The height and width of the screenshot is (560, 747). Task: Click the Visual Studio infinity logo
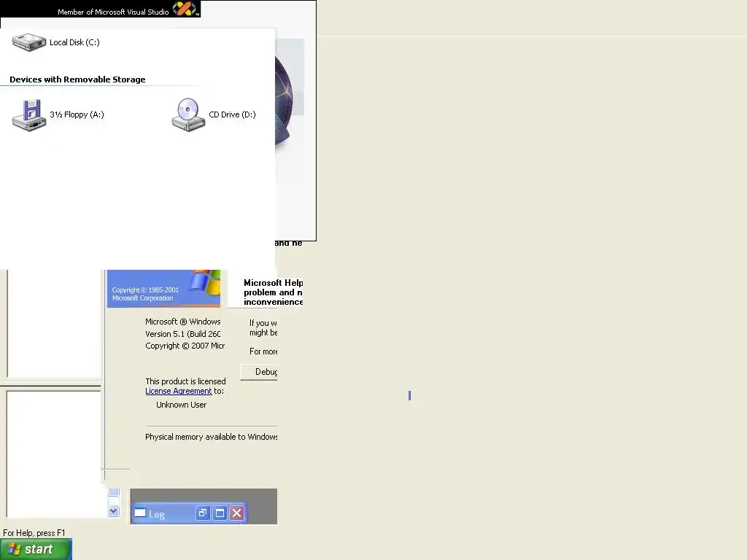click(x=185, y=9)
